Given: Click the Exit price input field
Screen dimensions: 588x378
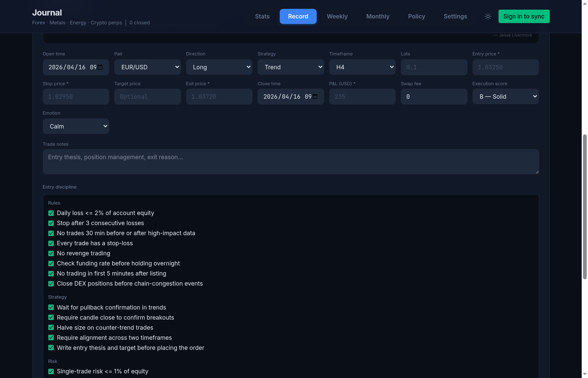Looking at the screenshot, I should [x=219, y=96].
